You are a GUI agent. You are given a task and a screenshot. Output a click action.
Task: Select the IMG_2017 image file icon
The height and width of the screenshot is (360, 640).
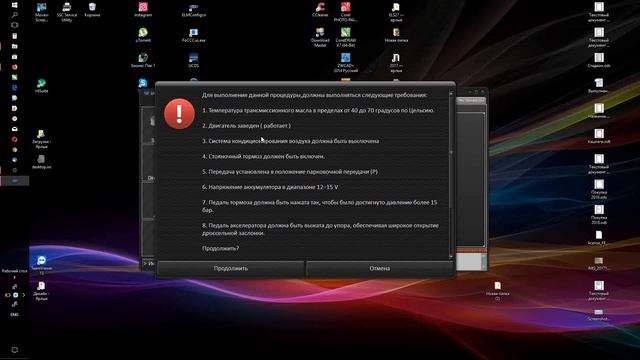[x=599, y=263]
